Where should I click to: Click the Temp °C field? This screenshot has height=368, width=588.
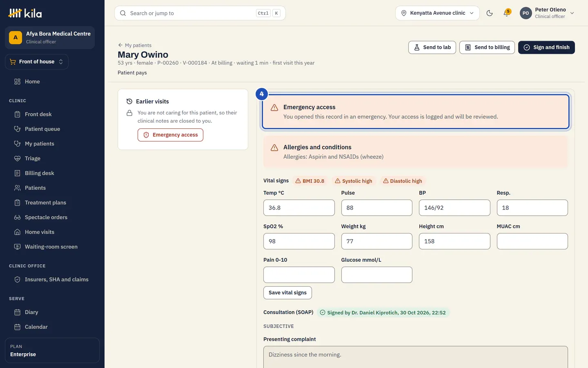[x=299, y=208]
